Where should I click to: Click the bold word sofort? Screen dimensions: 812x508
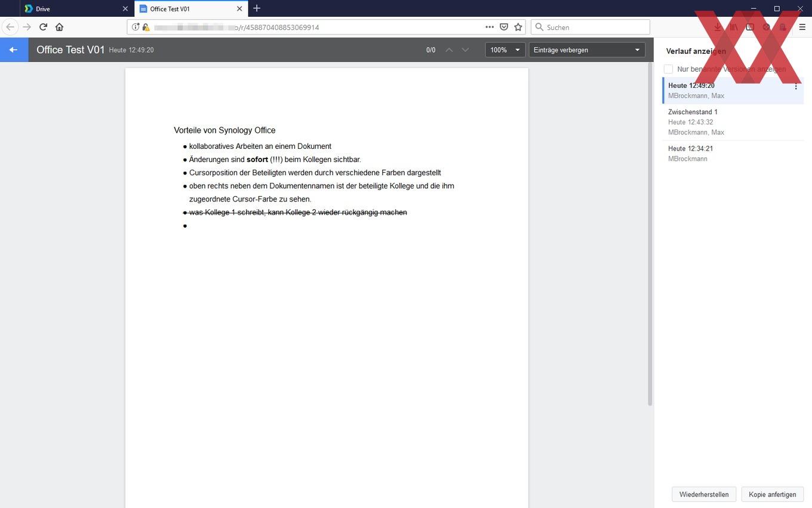pos(257,160)
